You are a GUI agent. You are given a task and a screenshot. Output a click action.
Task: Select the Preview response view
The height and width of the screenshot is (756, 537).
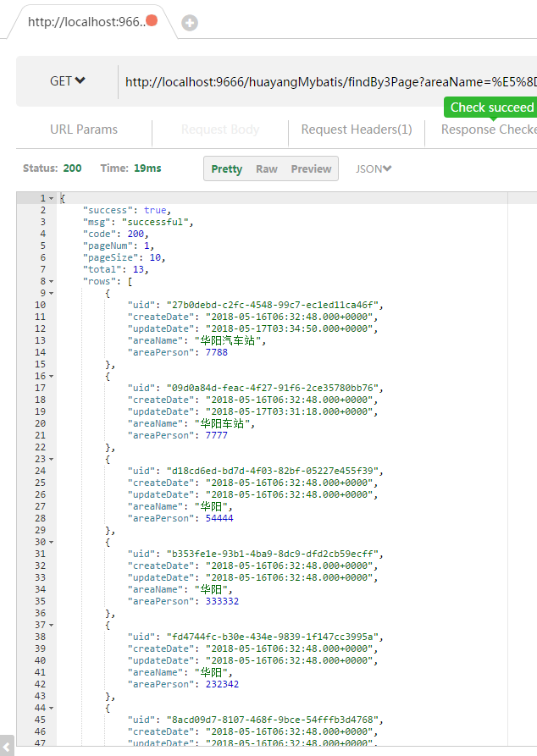click(x=311, y=169)
